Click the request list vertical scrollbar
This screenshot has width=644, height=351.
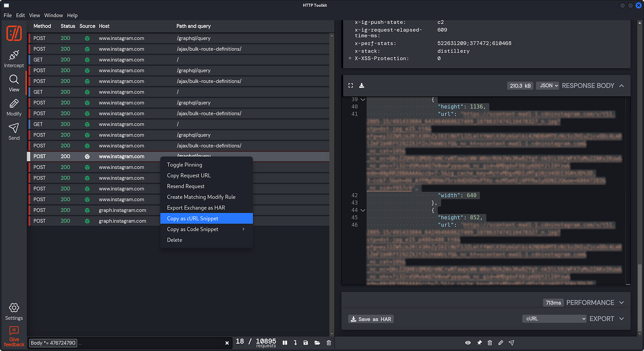(332, 184)
